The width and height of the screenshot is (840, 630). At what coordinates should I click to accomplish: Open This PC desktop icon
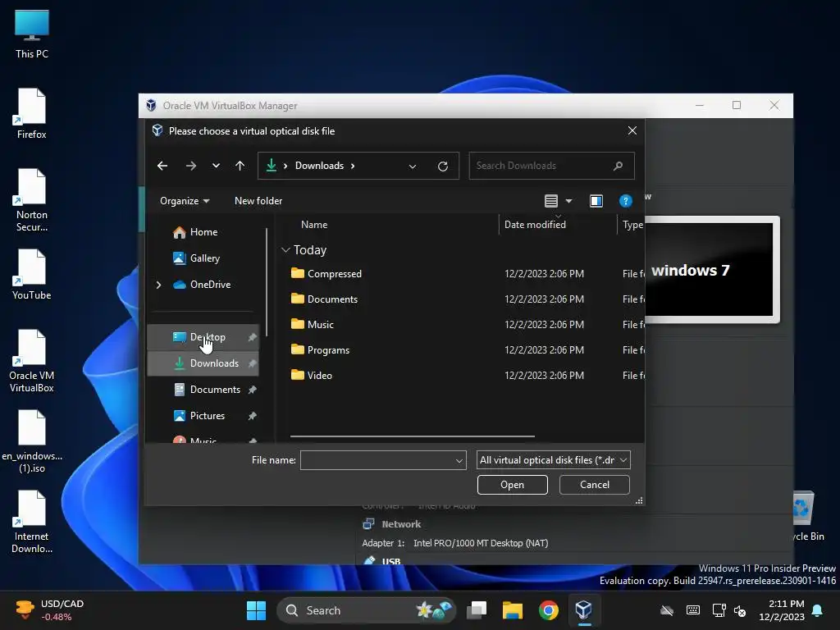(32, 34)
